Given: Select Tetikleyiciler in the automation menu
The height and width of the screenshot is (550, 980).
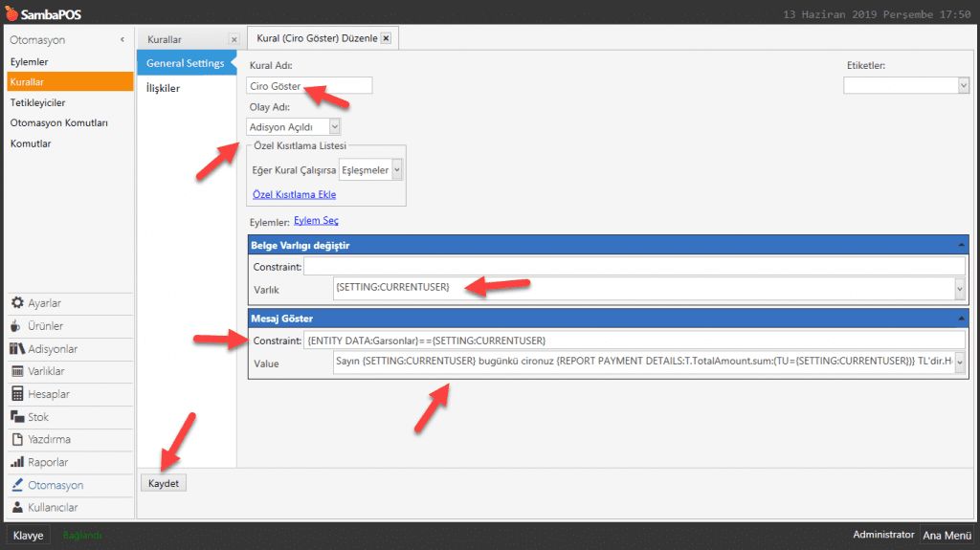Looking at the screenshot, I should (x=37, y=102).
